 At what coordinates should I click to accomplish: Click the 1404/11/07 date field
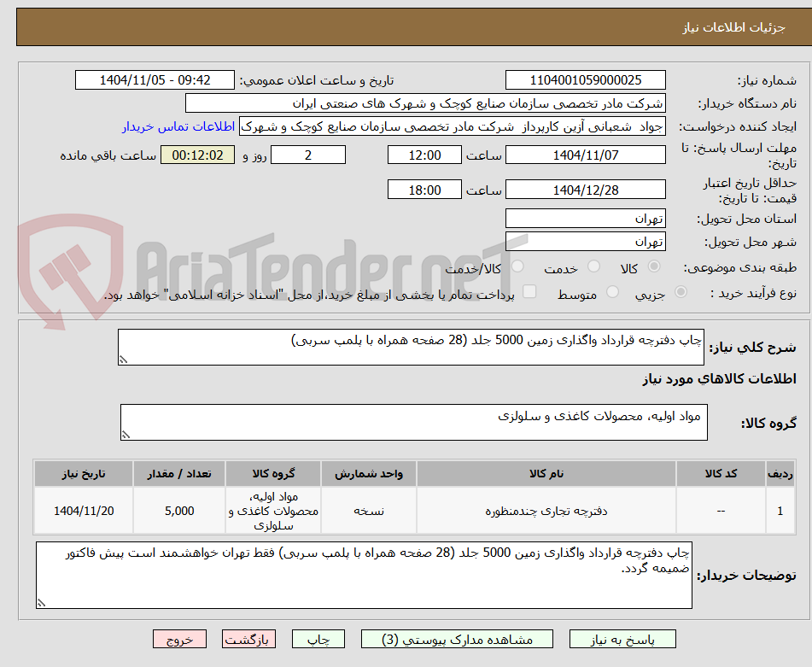586,155
